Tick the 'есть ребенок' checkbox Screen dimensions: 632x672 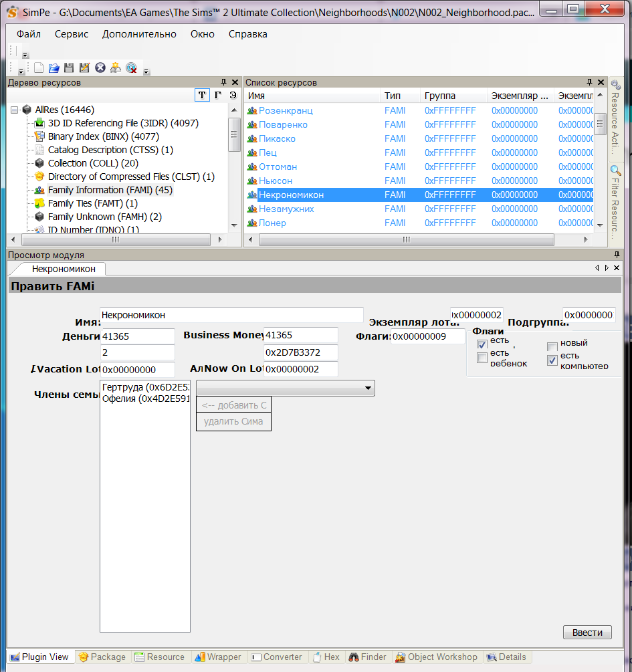pyautogui.click(x=482, y=358)
